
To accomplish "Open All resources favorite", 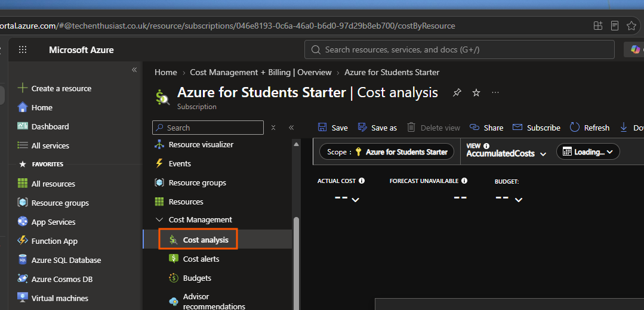I will [x=46, y=184].
